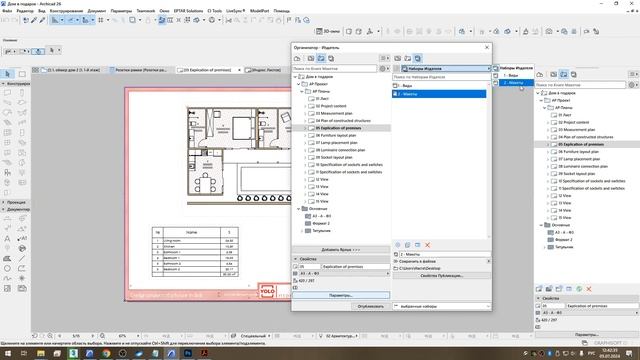This screenshot has height=360, width=640.
Task: Show View Map in Organizer right pane
Action: point(398,58)
